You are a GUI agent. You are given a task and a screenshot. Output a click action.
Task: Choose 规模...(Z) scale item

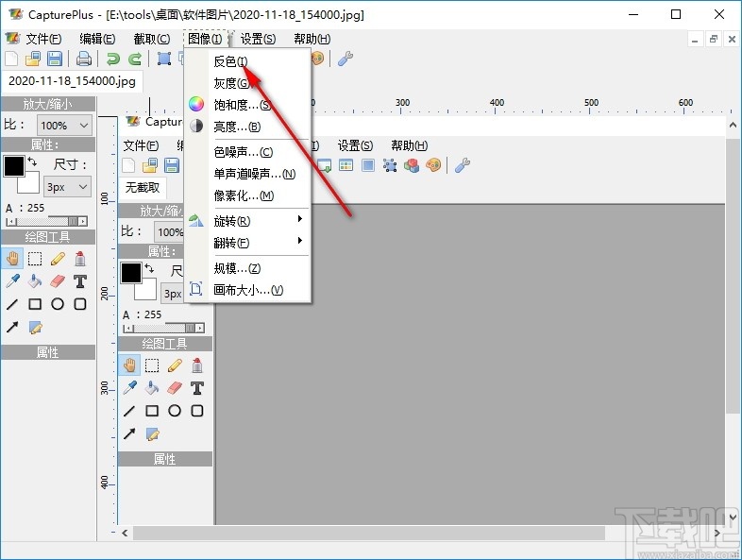247,268
